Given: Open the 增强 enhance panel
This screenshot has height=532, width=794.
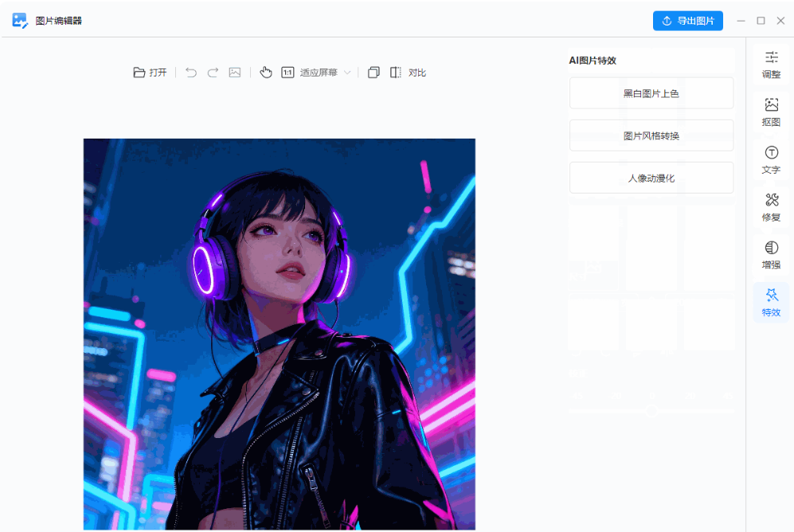Looking at the screenshot, I should 771,255.
